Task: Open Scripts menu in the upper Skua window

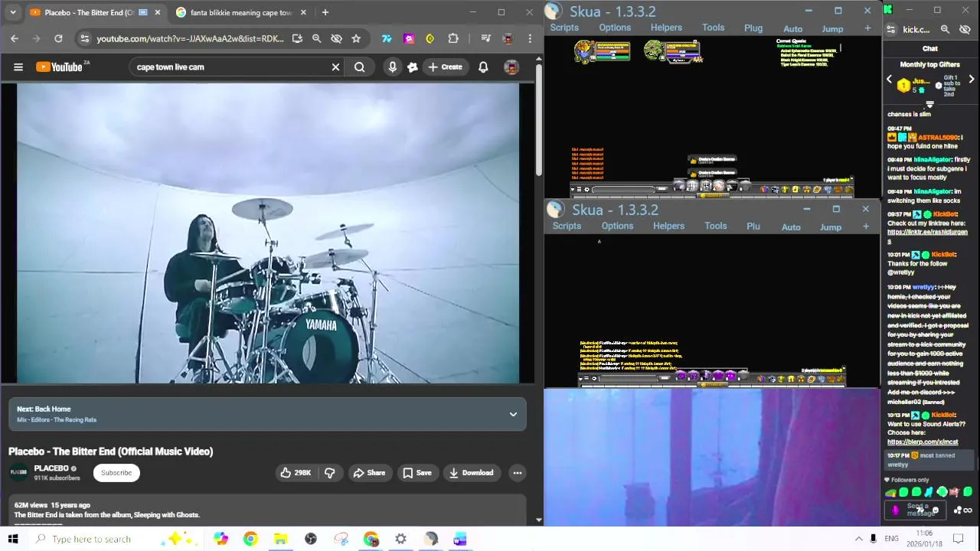Action: point(564,28)
